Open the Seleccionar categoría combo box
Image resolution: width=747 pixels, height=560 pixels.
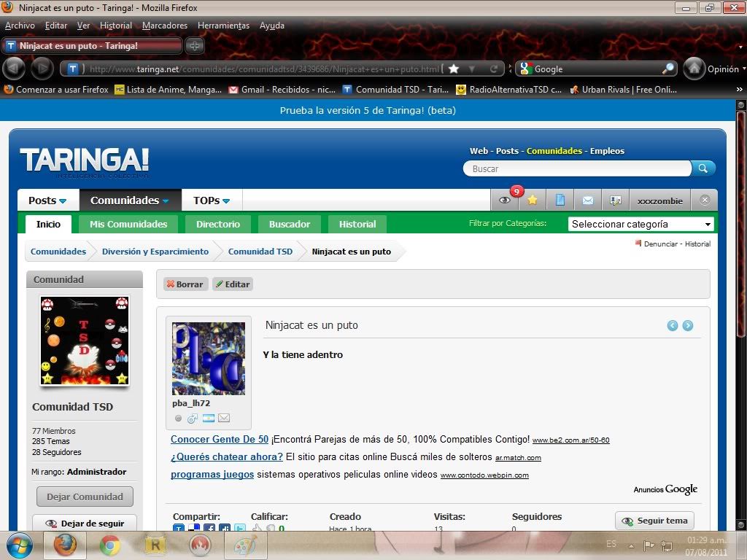point(641,224)
